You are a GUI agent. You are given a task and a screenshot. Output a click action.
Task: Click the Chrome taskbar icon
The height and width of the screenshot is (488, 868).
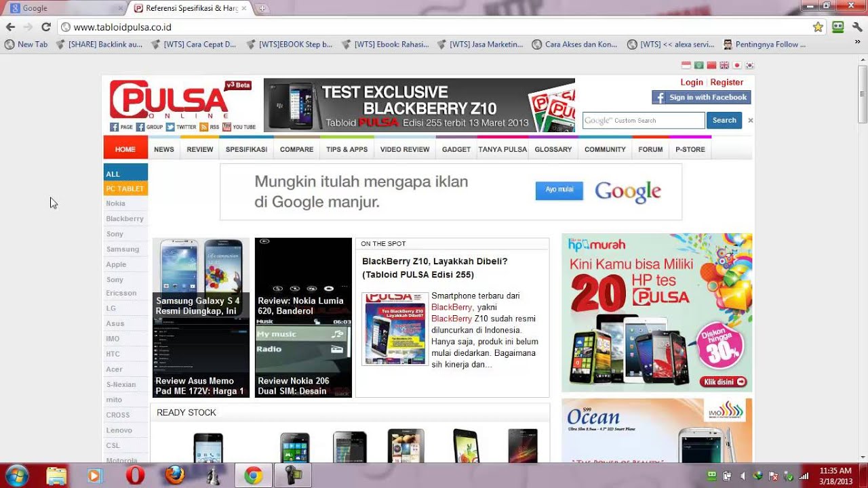point(254,476)
